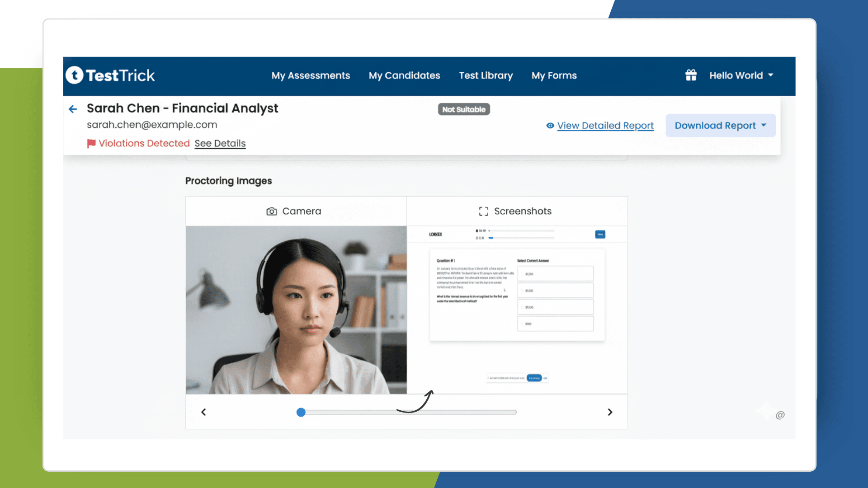Expand the Hello World user dropdown
868x488 pixels.
741,75
